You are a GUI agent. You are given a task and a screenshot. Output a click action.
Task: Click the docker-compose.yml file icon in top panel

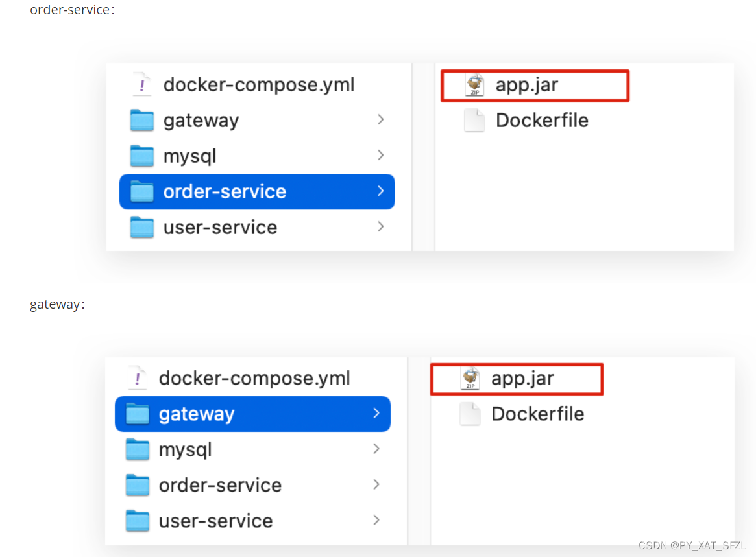(141, 85)
